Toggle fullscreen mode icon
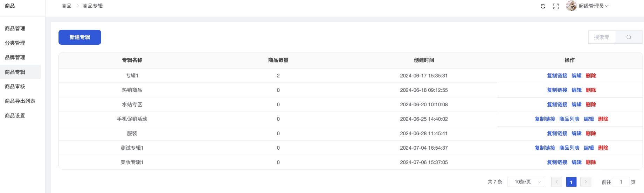Screen dimensions: 644x193 click(x=556, y=6)
